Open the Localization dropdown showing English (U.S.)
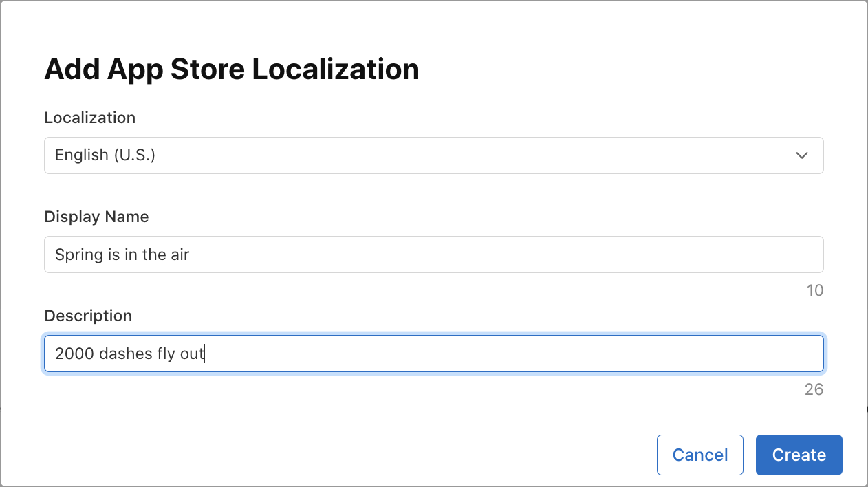 pyautogui.click(x=433, y=155)
